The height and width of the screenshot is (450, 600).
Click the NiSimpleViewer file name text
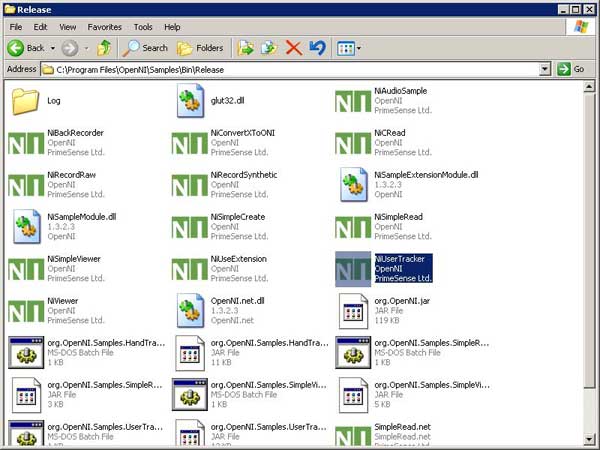[x=74, y=259]
